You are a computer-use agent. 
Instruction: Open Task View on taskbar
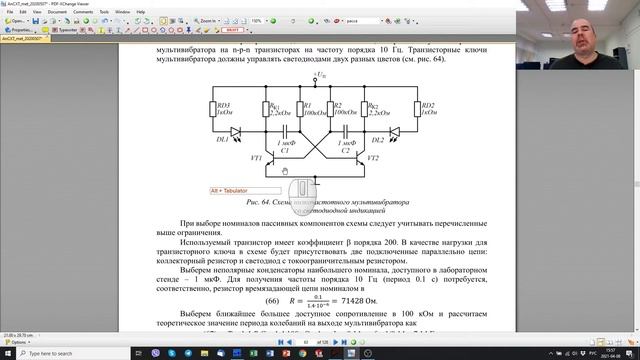139,353
